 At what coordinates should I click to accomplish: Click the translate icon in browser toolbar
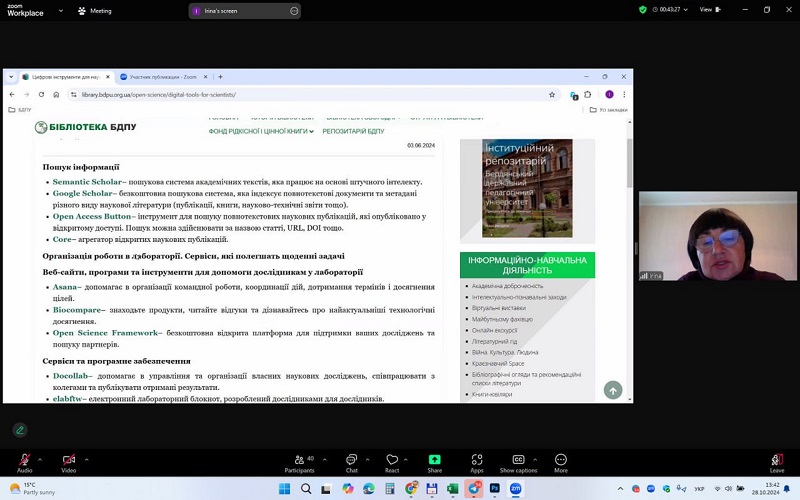573,95
